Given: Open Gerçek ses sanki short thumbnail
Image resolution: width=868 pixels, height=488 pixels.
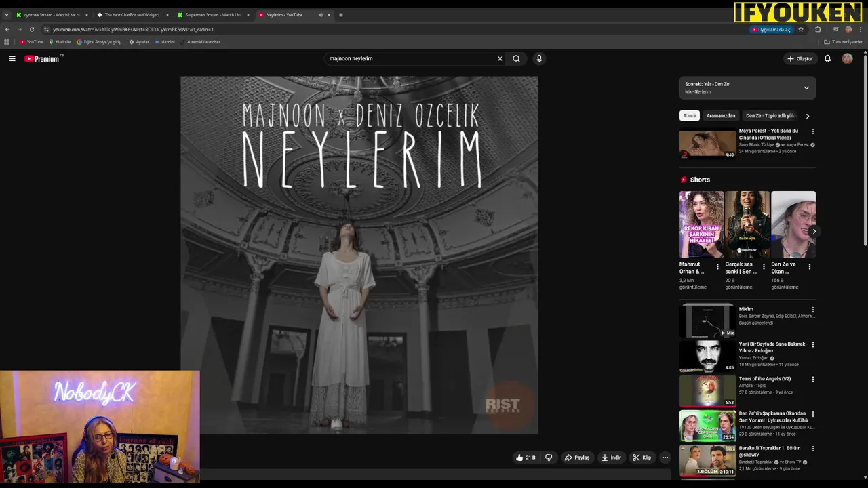Looking at the screenshot, I should [x=747, y=224].
